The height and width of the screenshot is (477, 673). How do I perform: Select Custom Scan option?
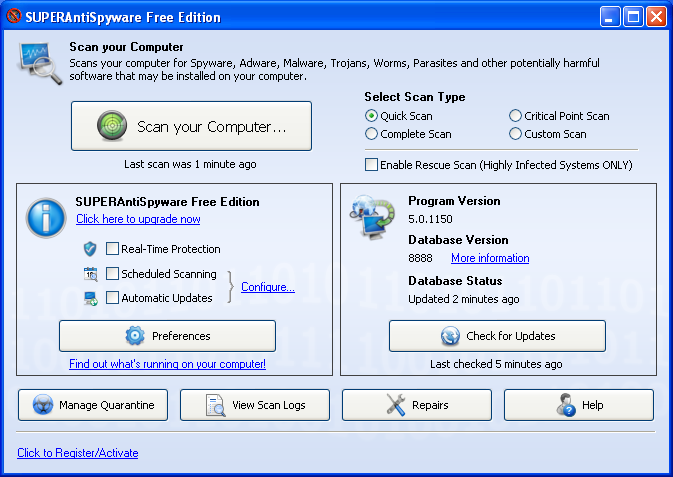(515, 134)
